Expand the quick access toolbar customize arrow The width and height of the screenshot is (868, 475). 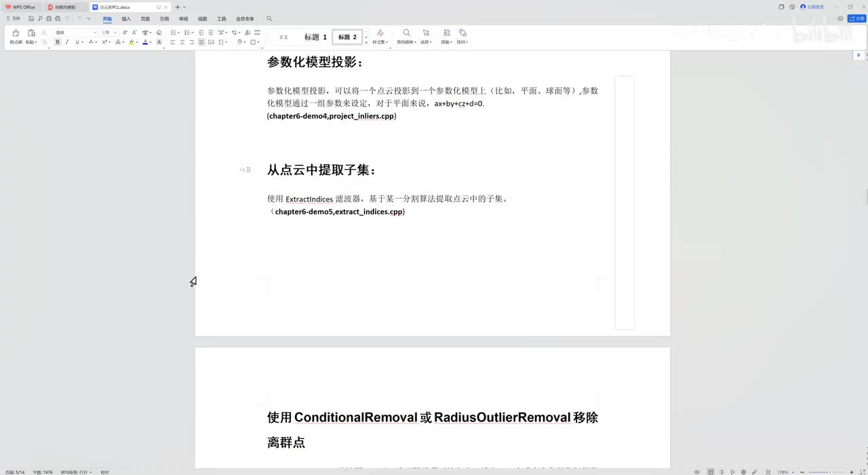pyautogui.click(x=89, y=18)
